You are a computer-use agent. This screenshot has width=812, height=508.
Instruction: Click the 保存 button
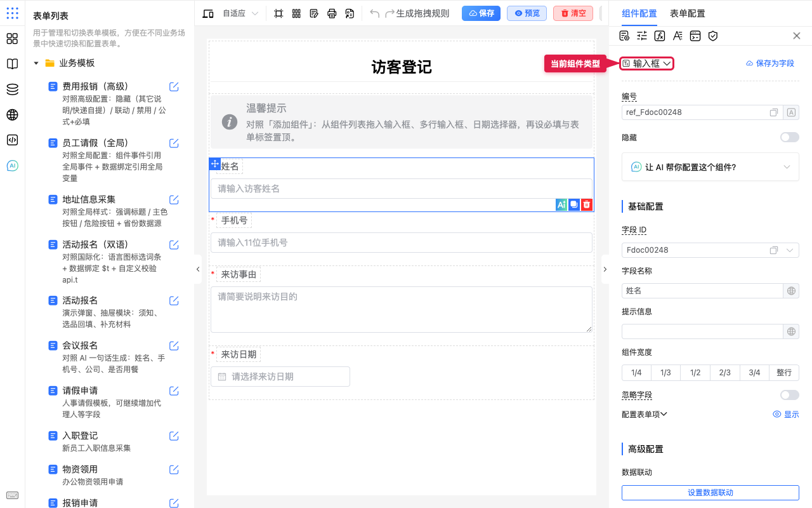481,13
